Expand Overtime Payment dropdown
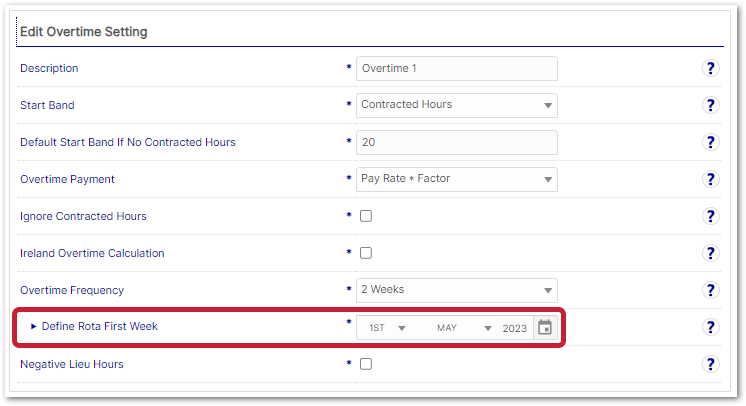Image resolution: width=746 pixels, height=406 pixels. coord(456,179)
